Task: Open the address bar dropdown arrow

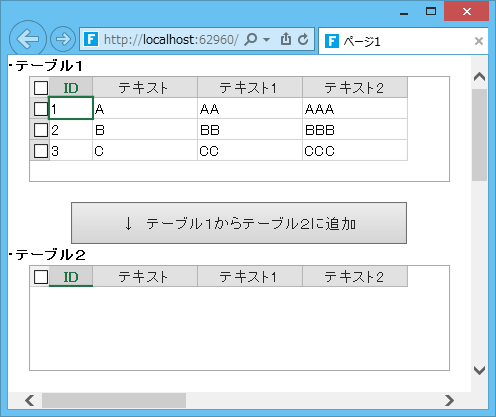Action: click(266, 40)
